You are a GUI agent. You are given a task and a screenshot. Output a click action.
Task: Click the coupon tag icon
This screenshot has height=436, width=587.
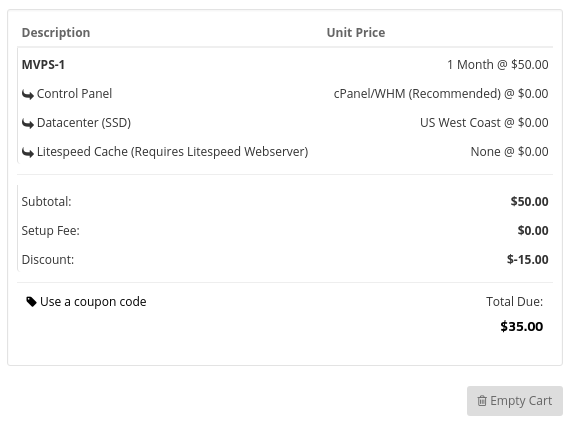pyautogui.click(x=31, y=302)
